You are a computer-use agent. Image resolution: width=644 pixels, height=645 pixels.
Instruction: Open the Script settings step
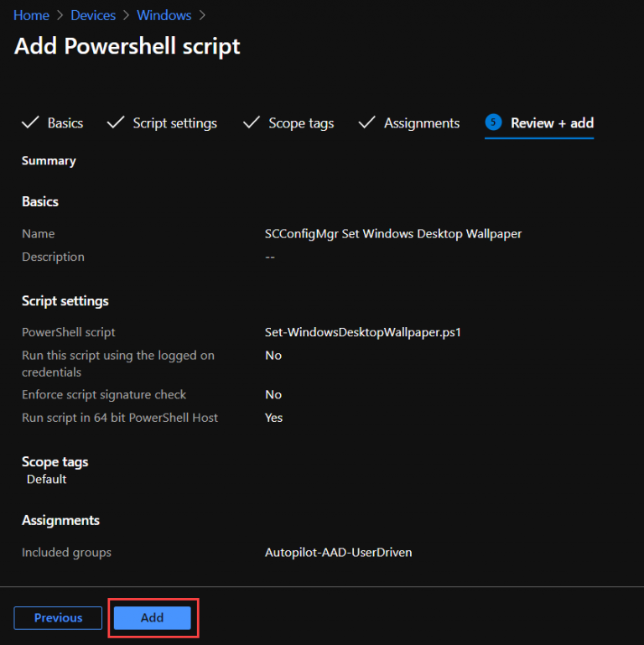[x=174, y=123]
